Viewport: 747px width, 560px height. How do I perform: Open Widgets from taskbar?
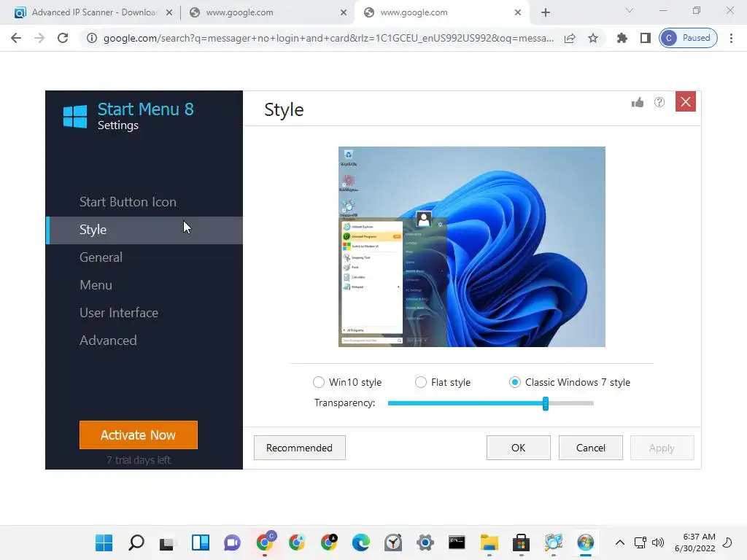pyautogui.click(x=201, y=542)
